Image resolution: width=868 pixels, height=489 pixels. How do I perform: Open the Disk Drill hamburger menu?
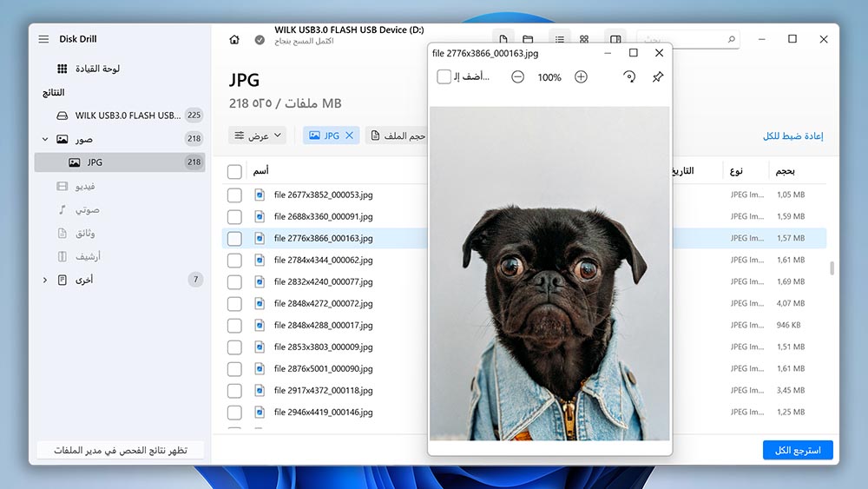point(43,39)
